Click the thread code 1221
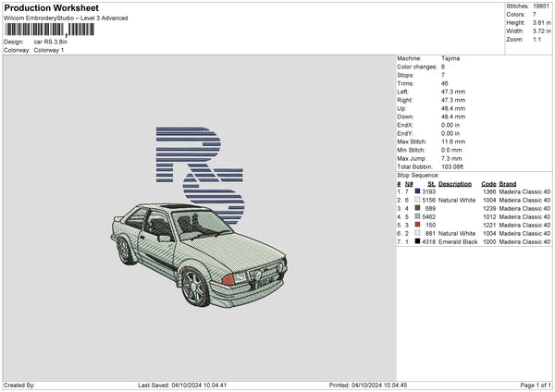This screenshot has width=555, height=392. (489, 225)
